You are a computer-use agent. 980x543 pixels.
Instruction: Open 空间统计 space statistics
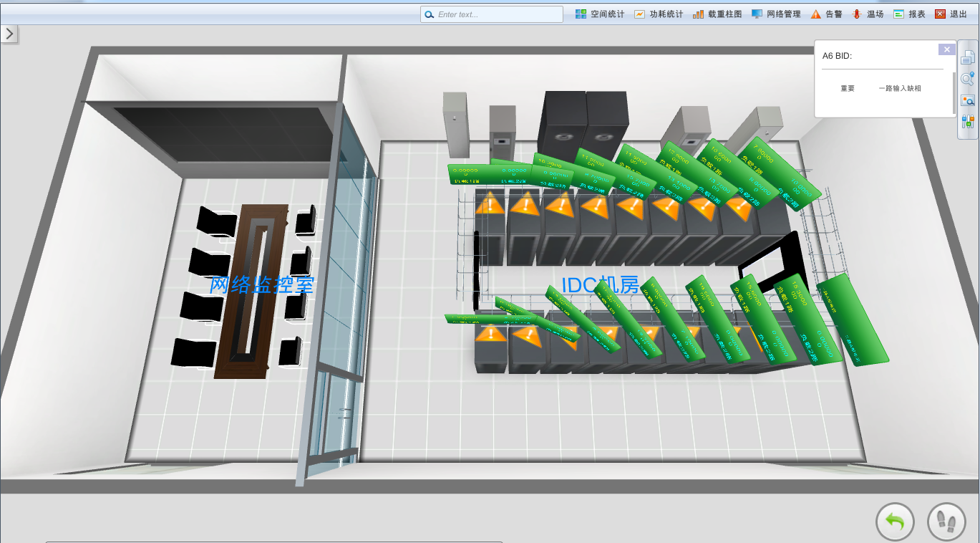tap(600, 14)
